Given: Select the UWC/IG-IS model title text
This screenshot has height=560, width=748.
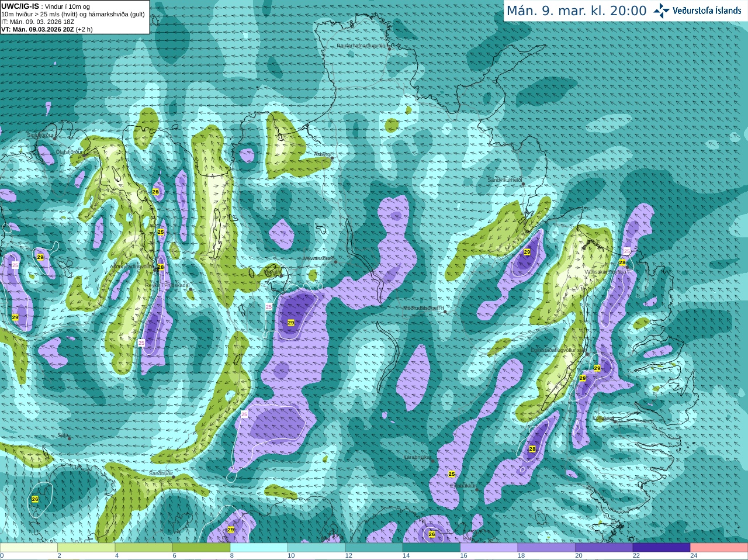Looking at the screenshot, I should pos(20,6).
